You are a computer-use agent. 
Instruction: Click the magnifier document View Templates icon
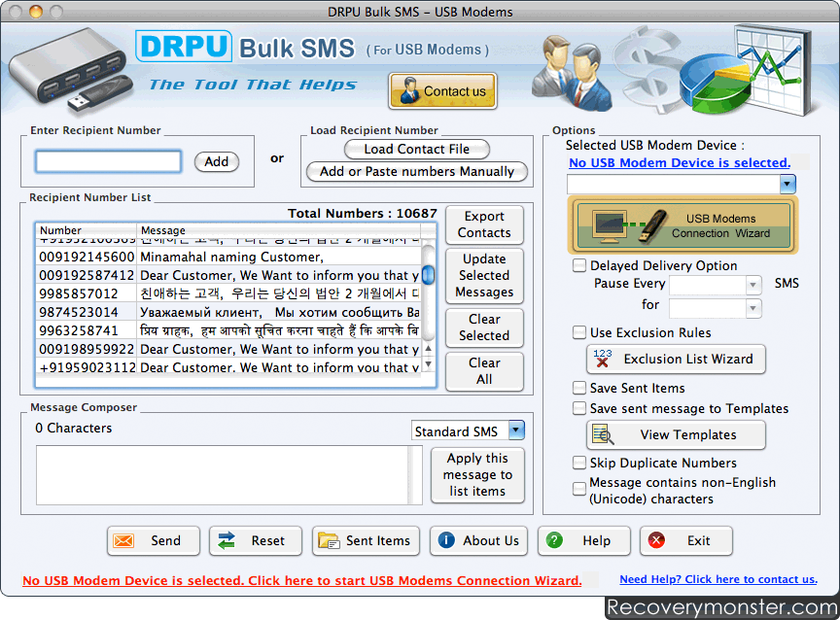pos(603,434)
